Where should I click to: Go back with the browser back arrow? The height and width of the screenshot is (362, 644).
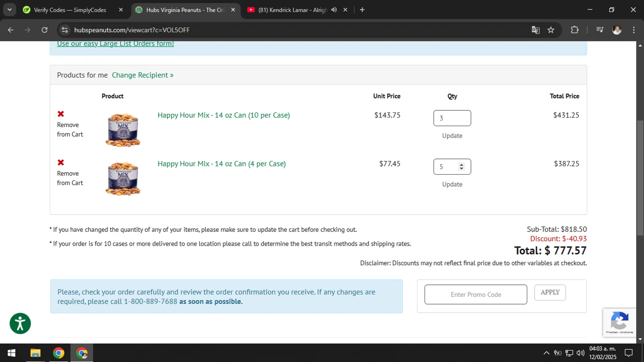coord(11,30)
